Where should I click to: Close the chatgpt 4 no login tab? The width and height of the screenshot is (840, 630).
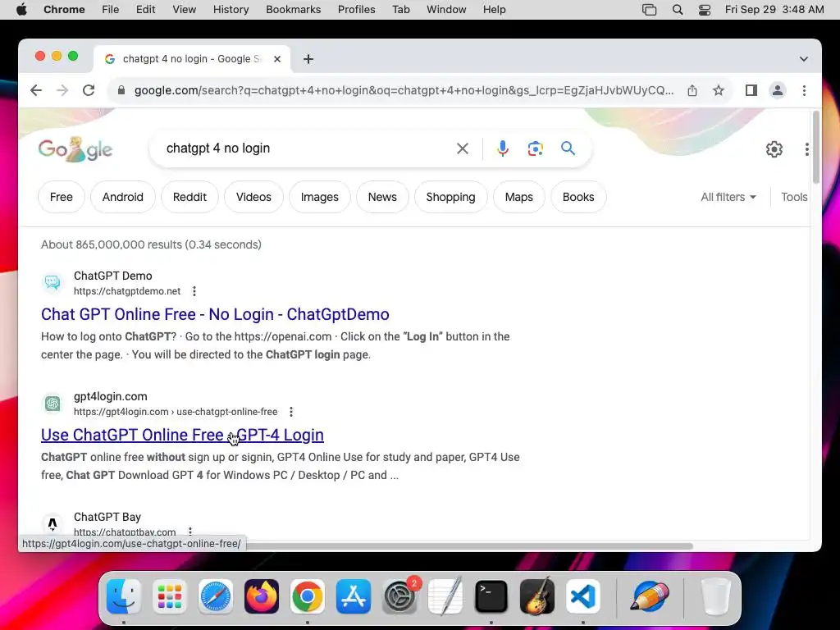(x=277, y=59)
